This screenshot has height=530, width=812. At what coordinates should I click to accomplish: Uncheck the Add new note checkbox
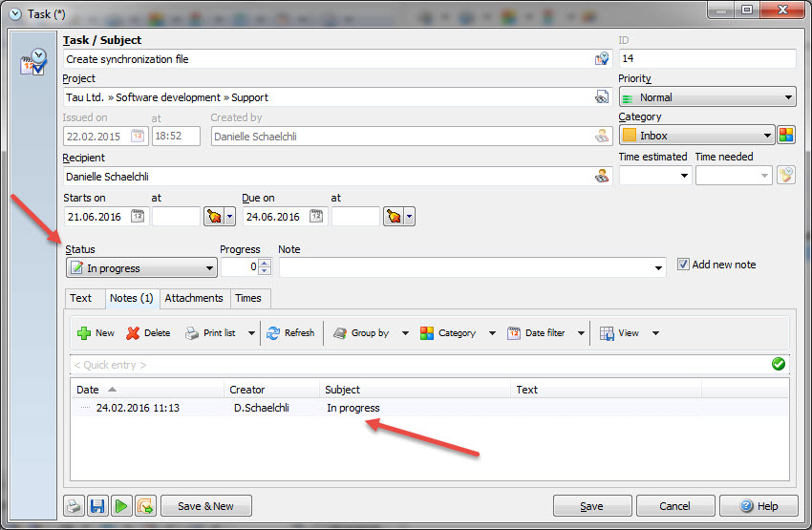coord(682,265)
